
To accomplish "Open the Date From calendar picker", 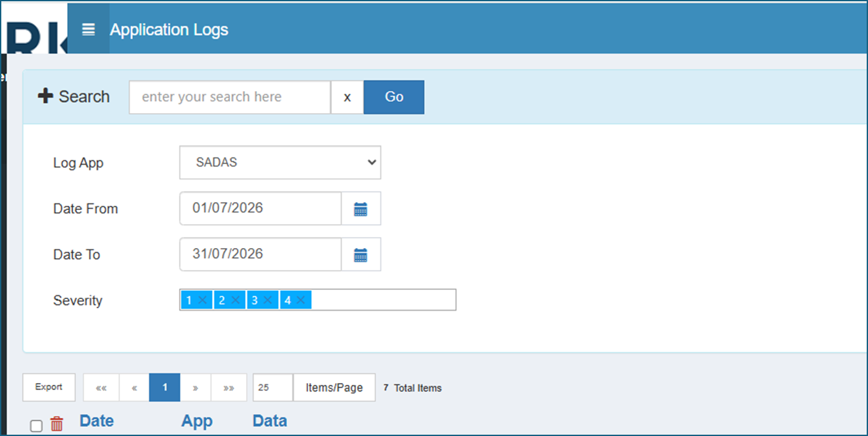I will (361, 209).
